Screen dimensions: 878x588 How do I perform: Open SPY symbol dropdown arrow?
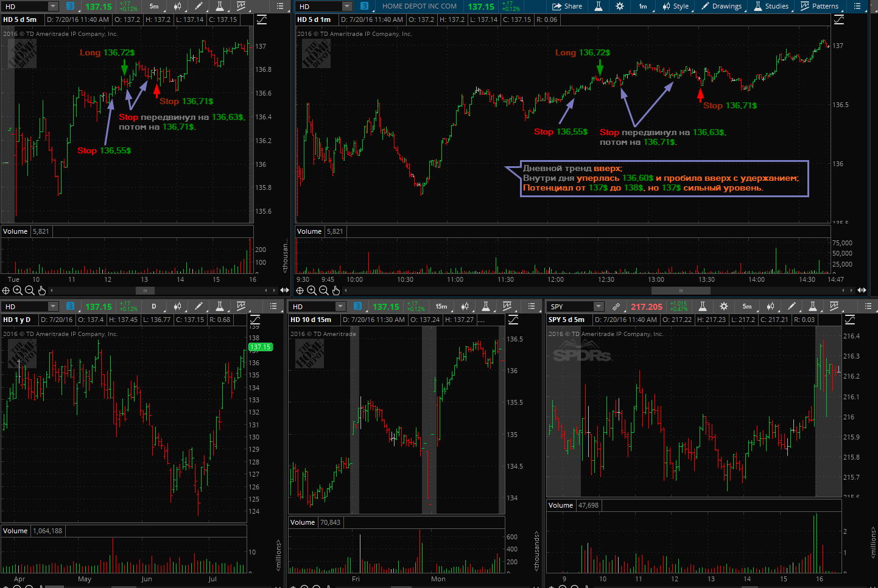599,306
